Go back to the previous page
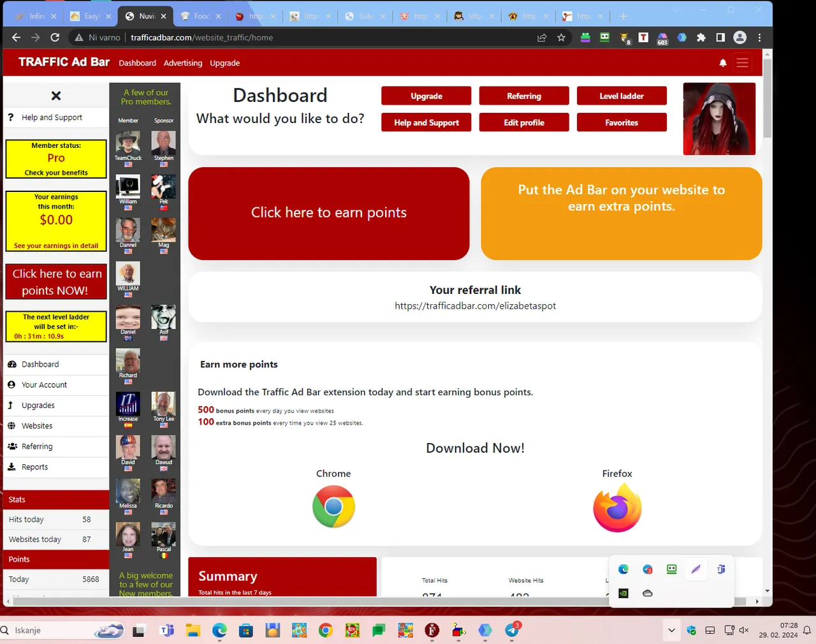 click(x=16, y=38)
